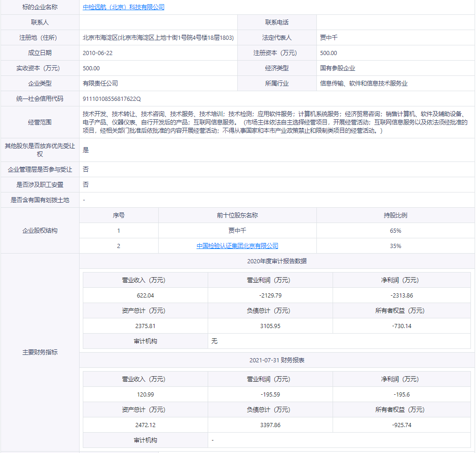Screen dimensions: 476x453
Task: Select 2020 total assets value 2375.81
Action: (x=145, y=326)
